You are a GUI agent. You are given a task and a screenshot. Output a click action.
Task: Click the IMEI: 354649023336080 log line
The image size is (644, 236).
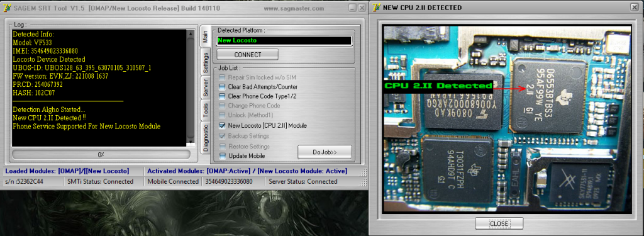point(45,51)
